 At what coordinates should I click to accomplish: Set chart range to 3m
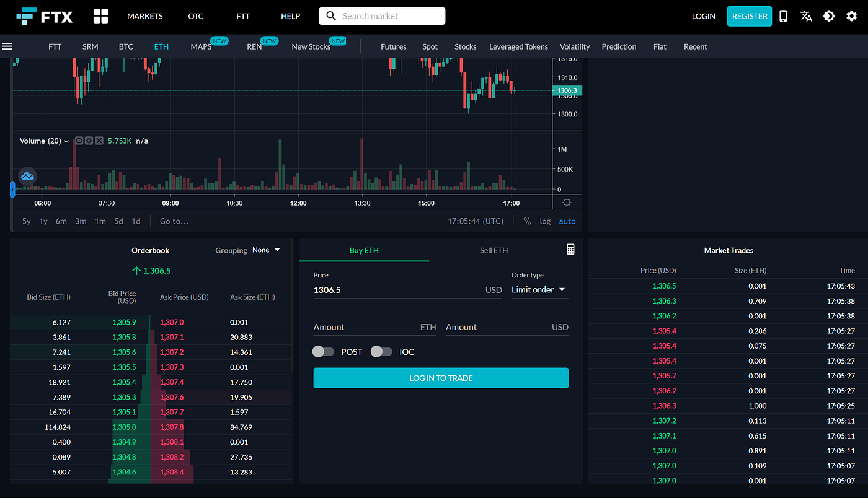coord(81,221)
